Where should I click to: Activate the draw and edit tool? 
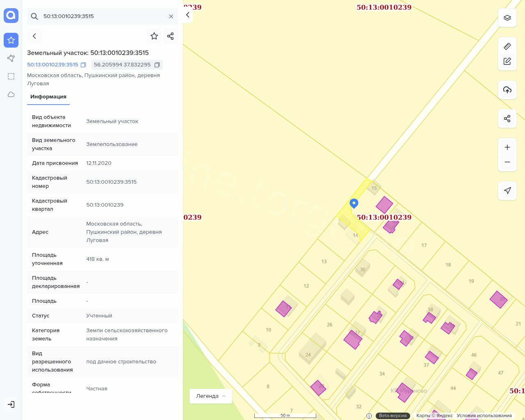507,61
